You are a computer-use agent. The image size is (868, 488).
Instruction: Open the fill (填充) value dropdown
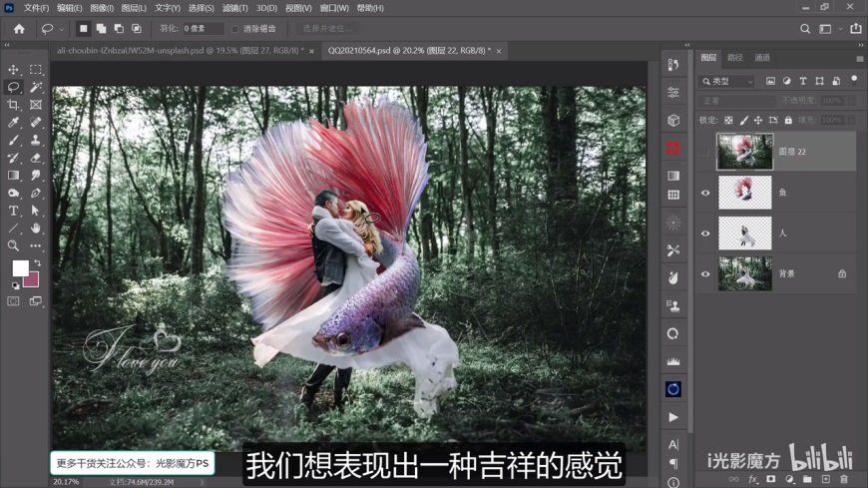[x=851, y=120]
